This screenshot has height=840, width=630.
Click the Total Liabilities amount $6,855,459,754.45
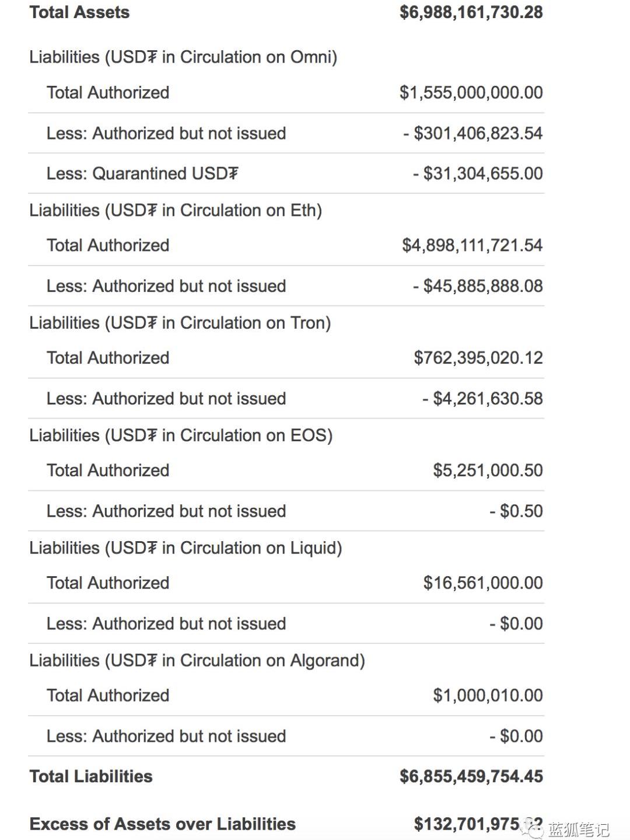pyautogui.click(x=471, y=776)
